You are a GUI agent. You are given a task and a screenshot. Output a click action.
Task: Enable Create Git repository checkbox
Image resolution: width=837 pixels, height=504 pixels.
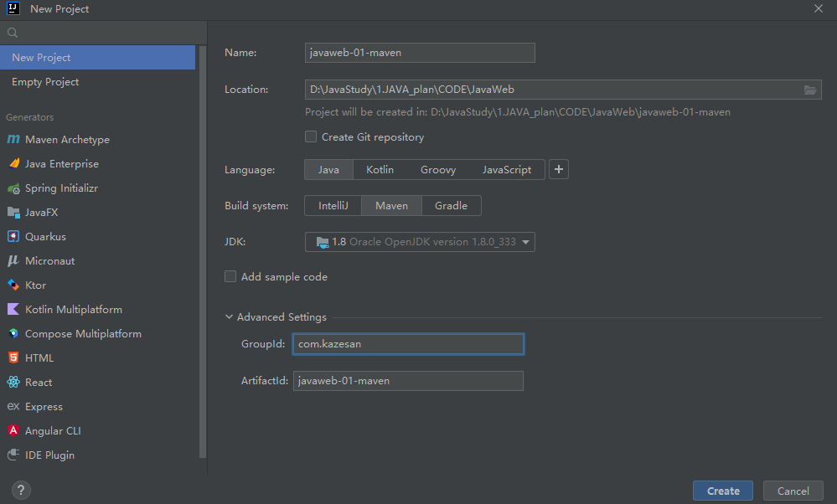coord(311,136)
